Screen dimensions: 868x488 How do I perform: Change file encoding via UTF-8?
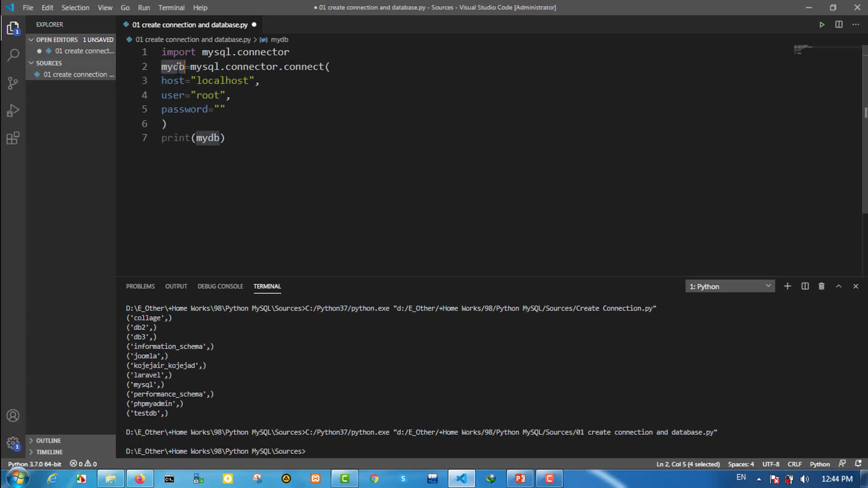[771, 464]
